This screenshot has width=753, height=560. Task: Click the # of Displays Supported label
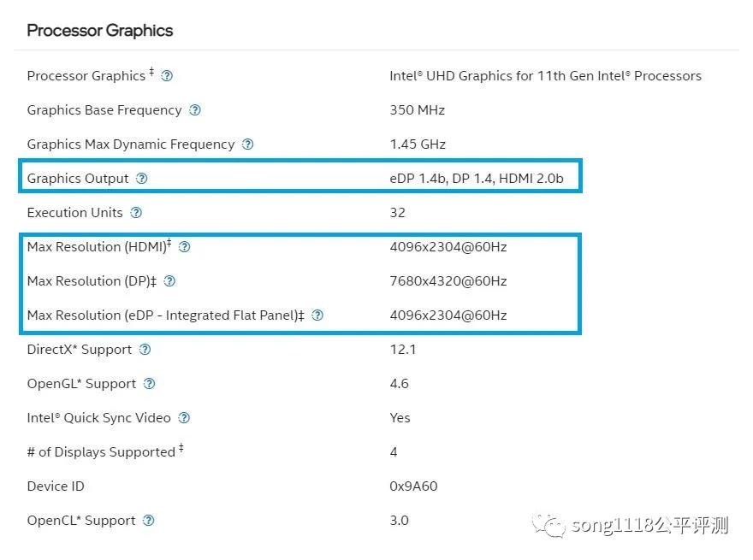[x=105, y=451]
